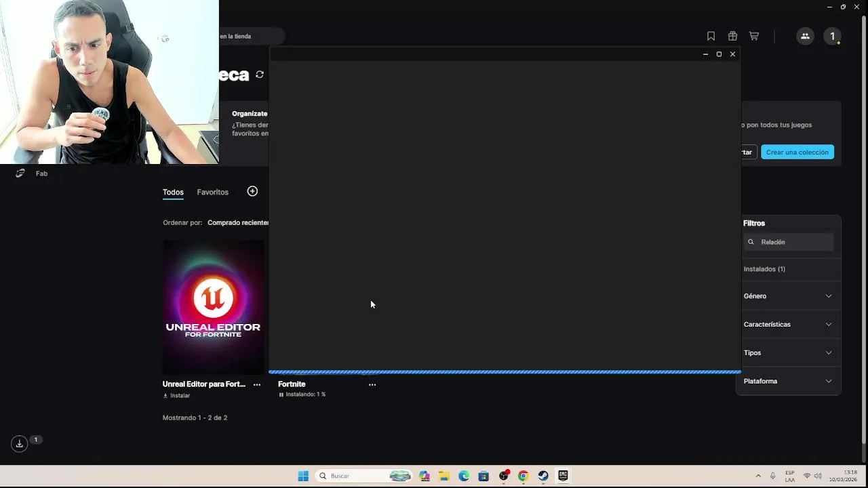Open the Fortnite game title
The width and height of the screenshot is (868, 488).
[292, 384]
